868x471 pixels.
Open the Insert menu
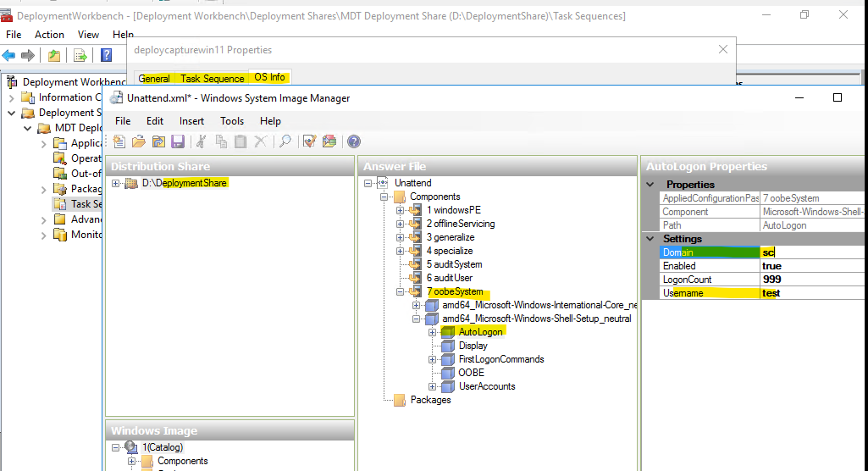pyautogui.click(x=191, y=121)
